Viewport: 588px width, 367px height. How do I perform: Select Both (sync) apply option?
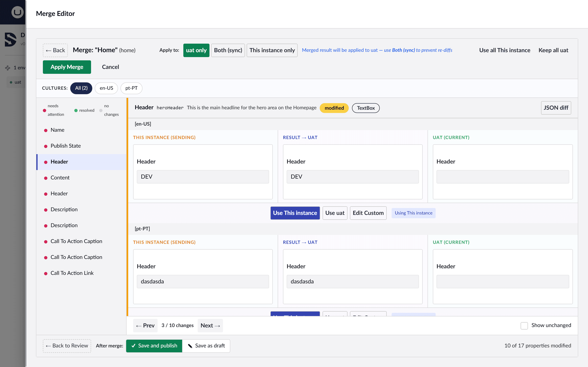click(228, 50)
